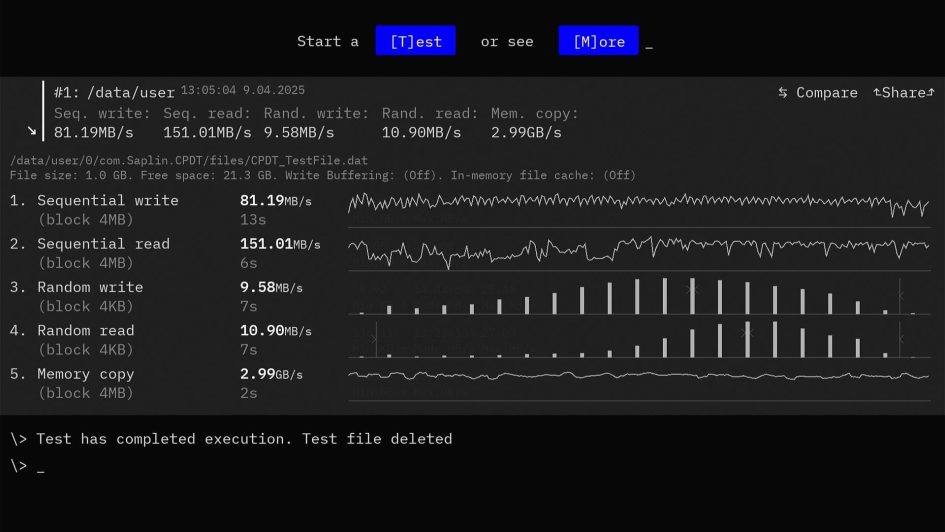The image size is (945, 532).
Task: Click the Memory copy line graph
Action: (638, 376)
